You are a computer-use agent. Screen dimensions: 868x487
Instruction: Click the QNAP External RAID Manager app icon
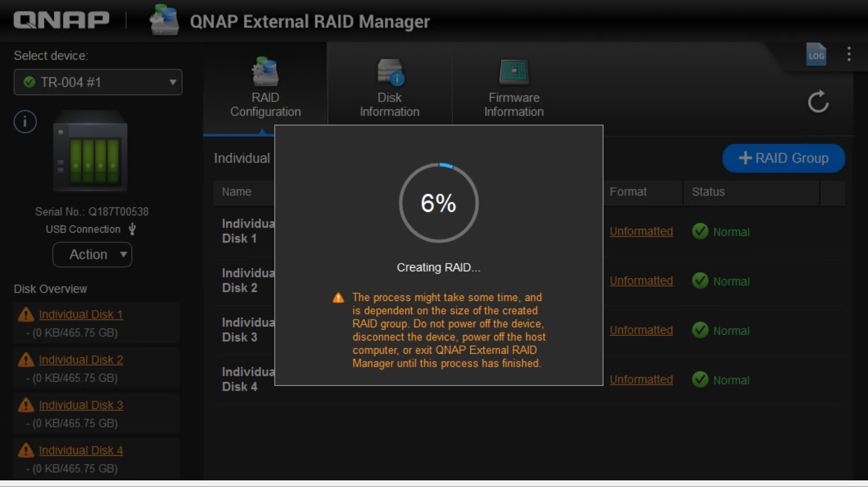coord(164,20)
